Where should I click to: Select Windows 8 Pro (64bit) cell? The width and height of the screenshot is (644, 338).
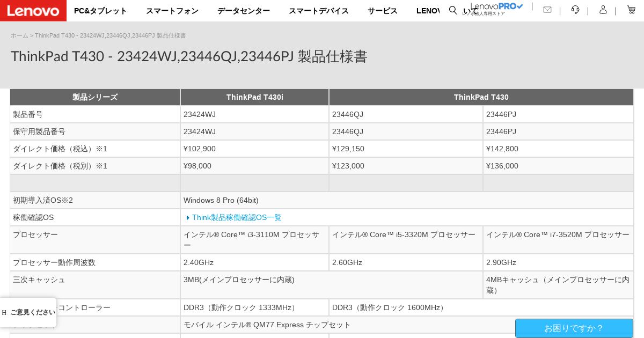pyautogui.click(x=407, y=200)
